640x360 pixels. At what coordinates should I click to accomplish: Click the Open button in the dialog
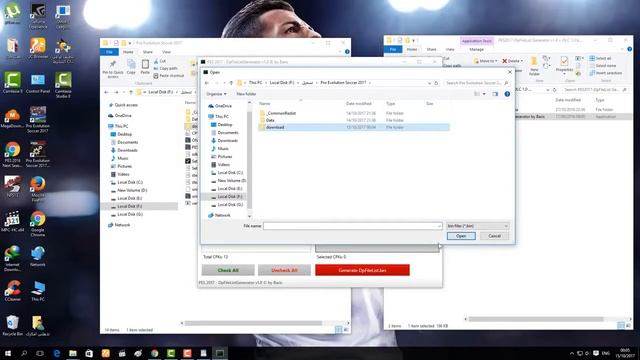coord(461,236)
